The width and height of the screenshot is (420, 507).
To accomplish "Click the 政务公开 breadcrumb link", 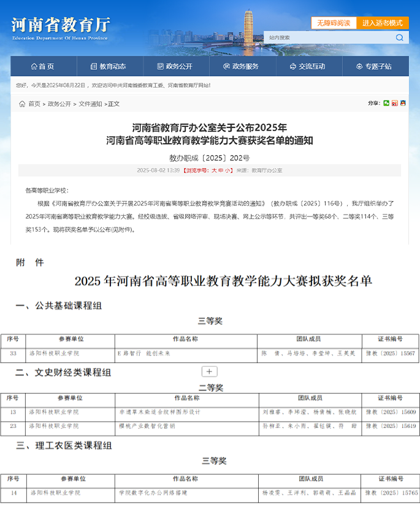I will click(59, 104).
